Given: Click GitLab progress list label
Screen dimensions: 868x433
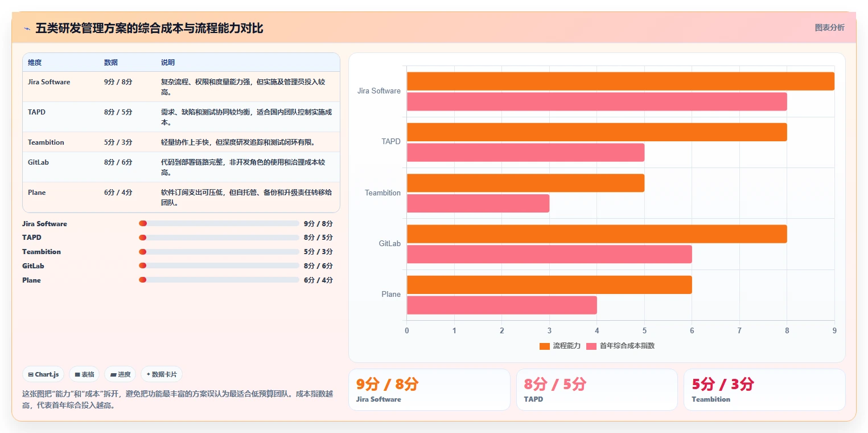Looking at the screenshot, I should [33, 266].
